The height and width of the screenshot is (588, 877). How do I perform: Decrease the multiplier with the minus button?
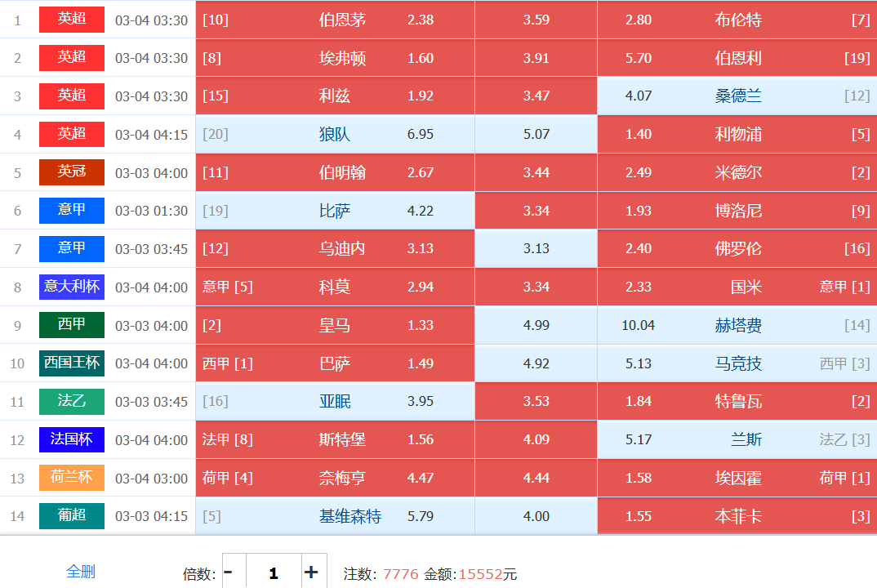[229, 572]
